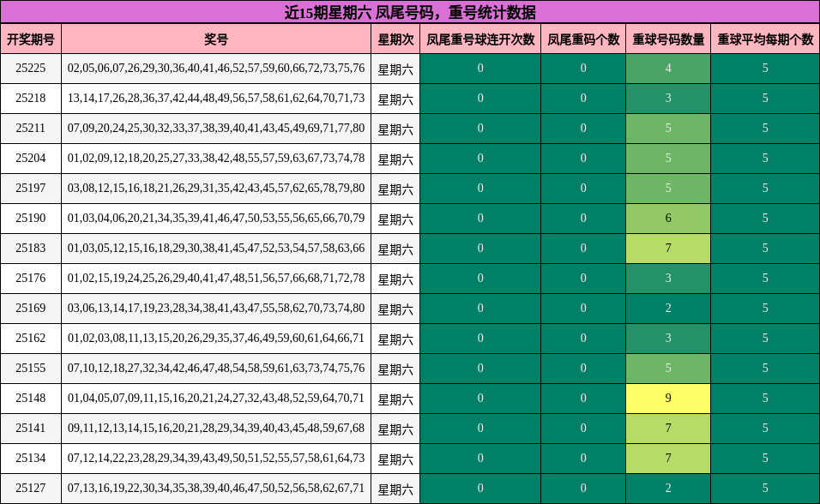The image size is (820, 504).
Task: Click winning numbers starting 01,03,05,12,15
Action: pyautogui.click(x=216, y=248)
